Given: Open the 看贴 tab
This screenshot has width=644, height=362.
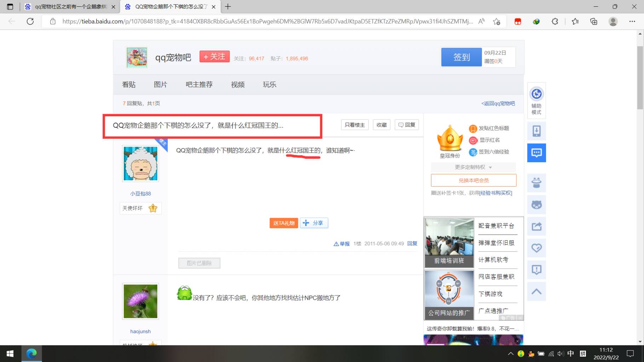Looking at the screenshot, I should tap(129, 84).
